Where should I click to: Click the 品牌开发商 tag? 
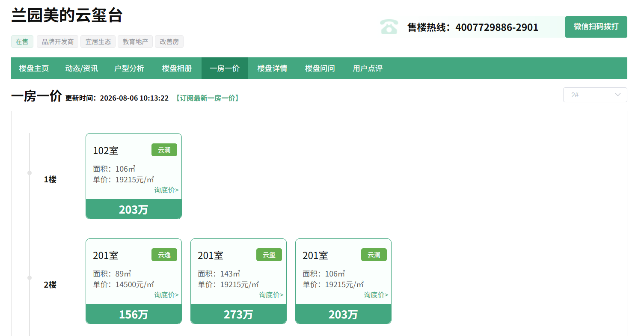point(58,42)
